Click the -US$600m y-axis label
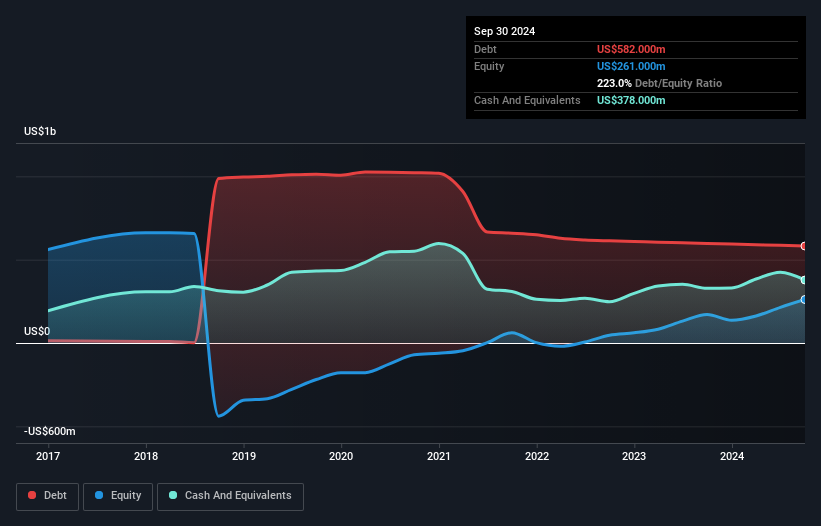Image resolution: width=821 pixels, height=526 pixels. [50, 431]
